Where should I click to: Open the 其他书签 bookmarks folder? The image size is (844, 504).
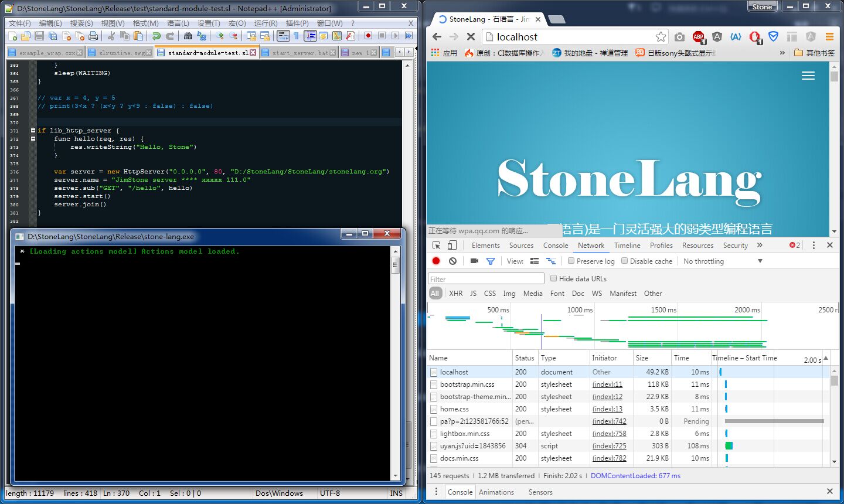click(x=814, y=53)
